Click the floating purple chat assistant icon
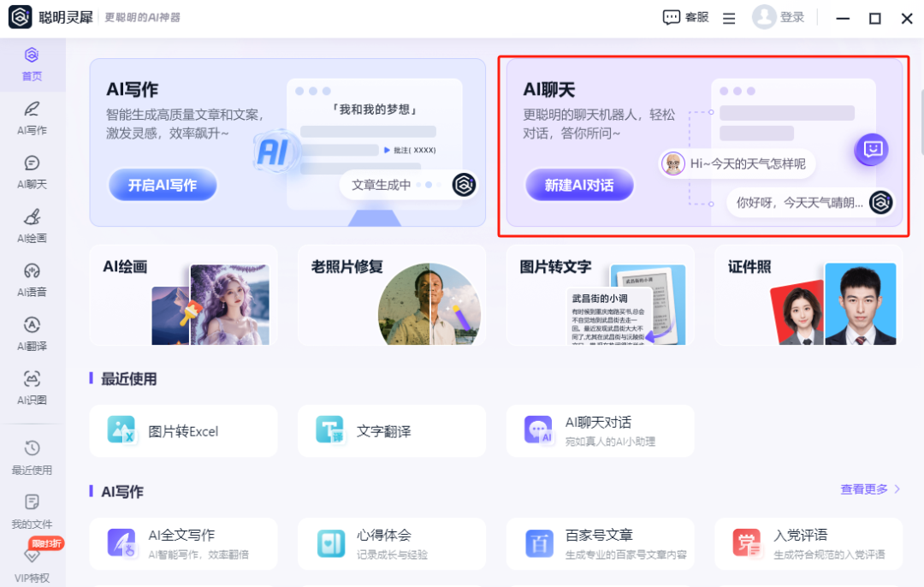 click(x=871, y=150)
